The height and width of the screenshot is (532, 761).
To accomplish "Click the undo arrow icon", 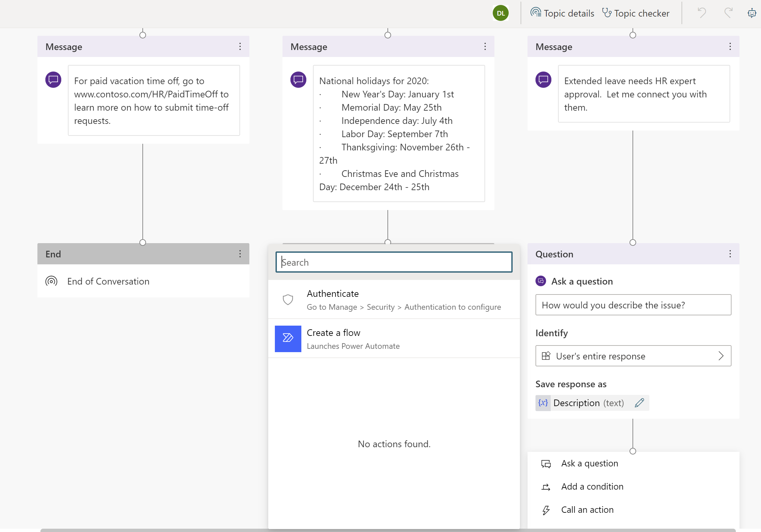I will 704,13.
